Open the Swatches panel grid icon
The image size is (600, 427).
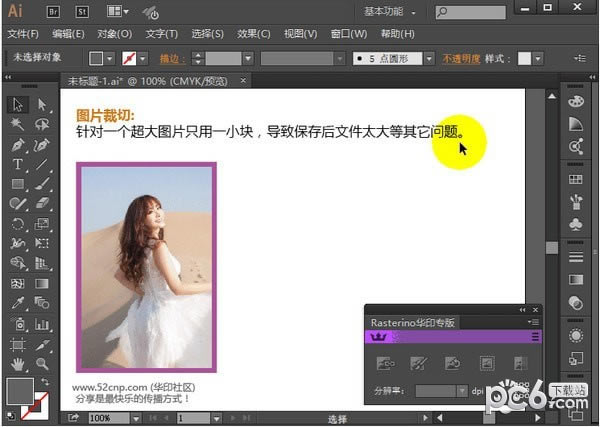pyautogui.click(x=576, y=179)
